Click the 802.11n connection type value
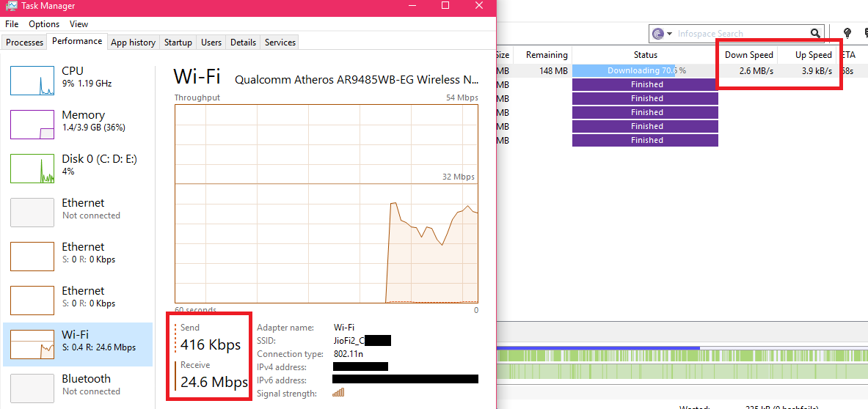The image size is (868, 409). click(349, 354)
